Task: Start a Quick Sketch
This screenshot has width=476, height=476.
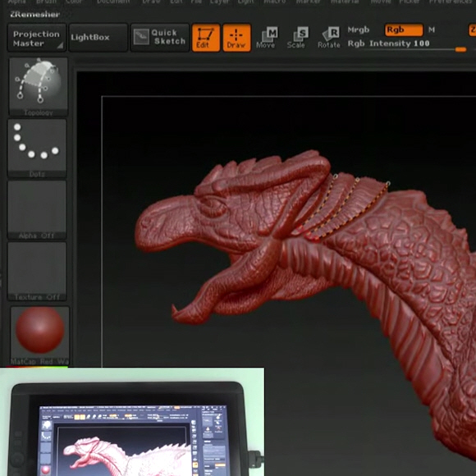Action: tap(160, 38)
